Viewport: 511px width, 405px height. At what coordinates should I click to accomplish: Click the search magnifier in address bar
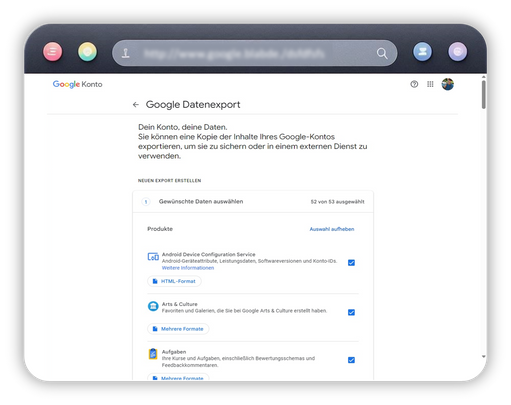coord(382,53)
